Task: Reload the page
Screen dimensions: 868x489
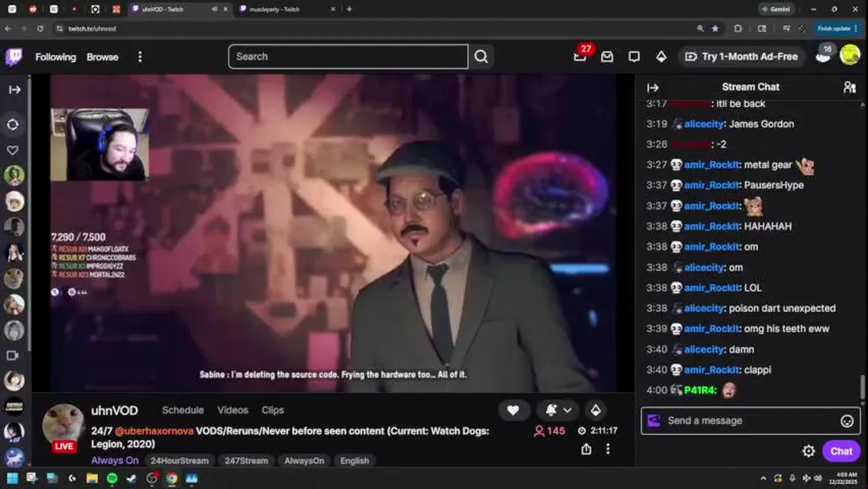Action: tap(40, 29)
